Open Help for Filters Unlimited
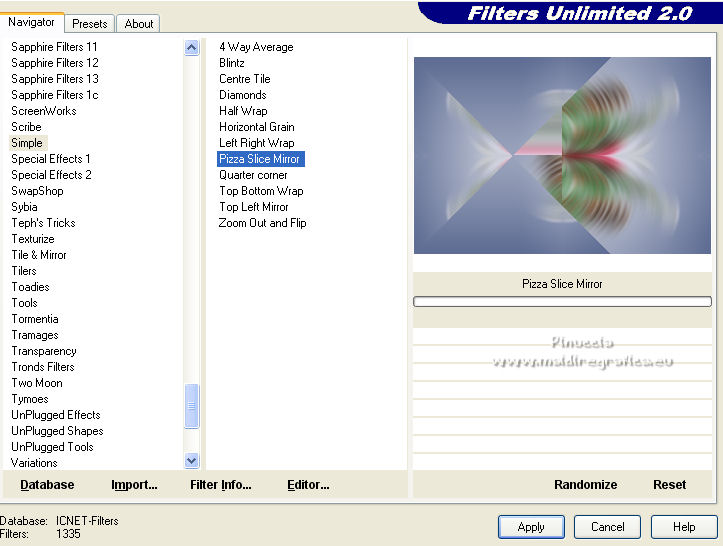723x546 pixels. (x=684, y=527)
